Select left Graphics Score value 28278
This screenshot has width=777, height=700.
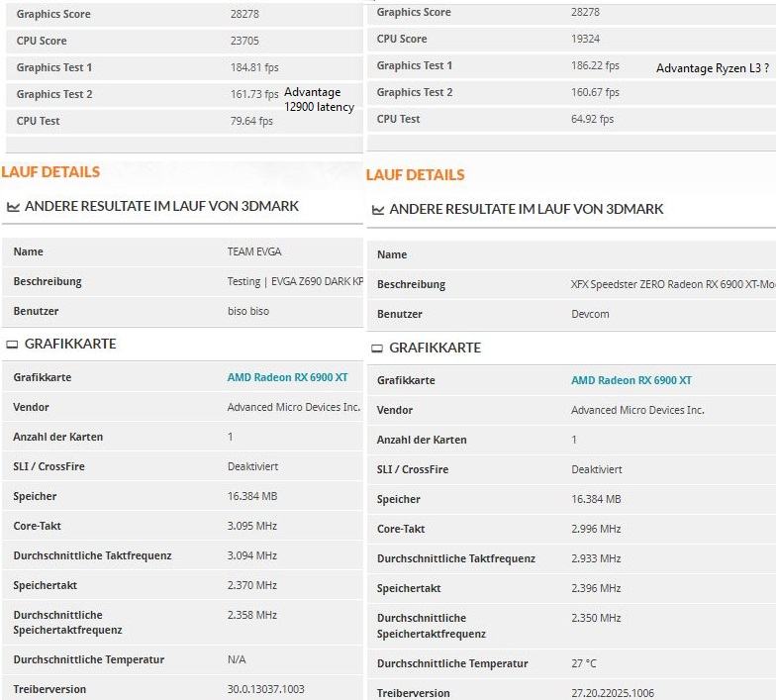244,14
